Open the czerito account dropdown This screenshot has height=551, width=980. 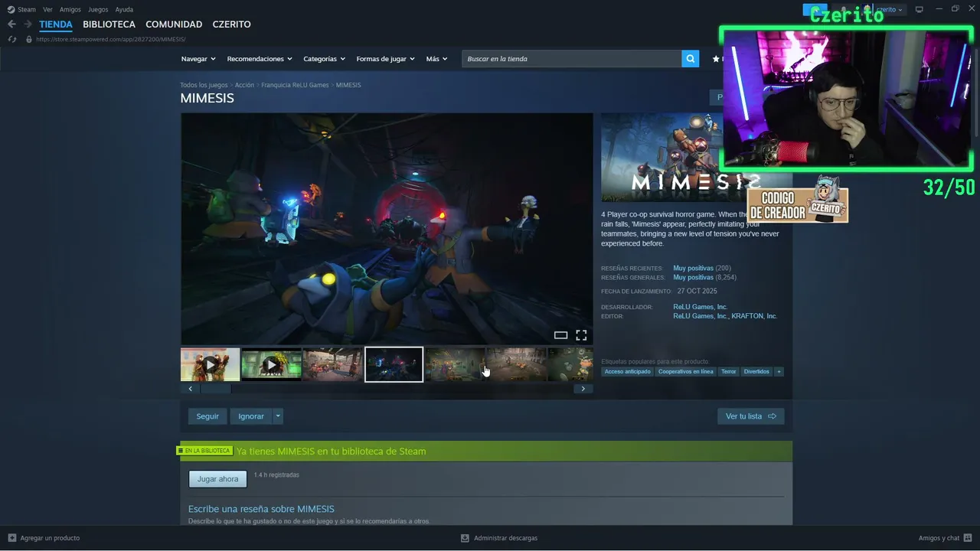click(890, 9)
